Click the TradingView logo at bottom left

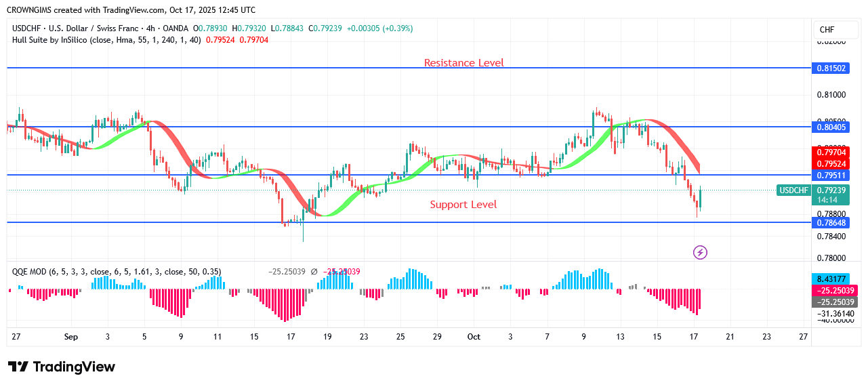[62, 367]
